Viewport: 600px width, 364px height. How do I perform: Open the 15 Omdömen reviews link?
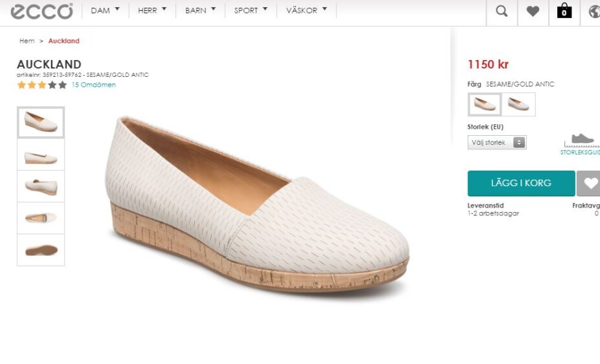point(93,85)
